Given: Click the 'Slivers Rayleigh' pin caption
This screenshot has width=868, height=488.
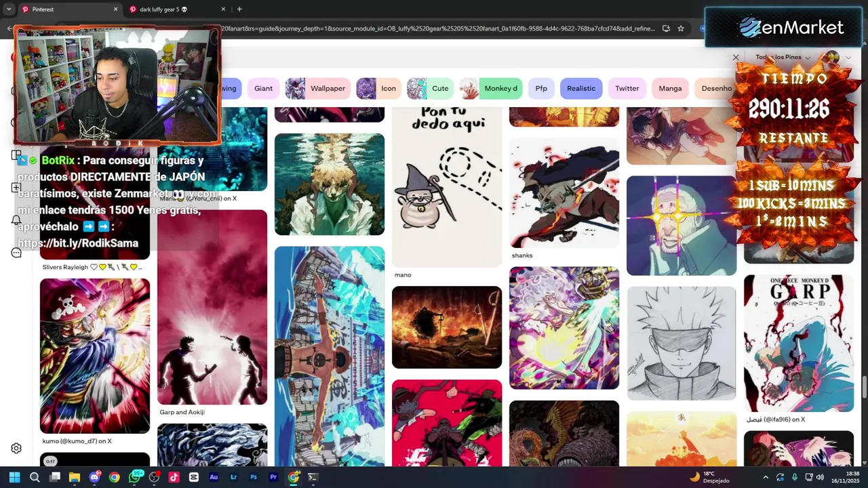Looking at the screenshot, I should pyautogui.click(x=92, y=267).
